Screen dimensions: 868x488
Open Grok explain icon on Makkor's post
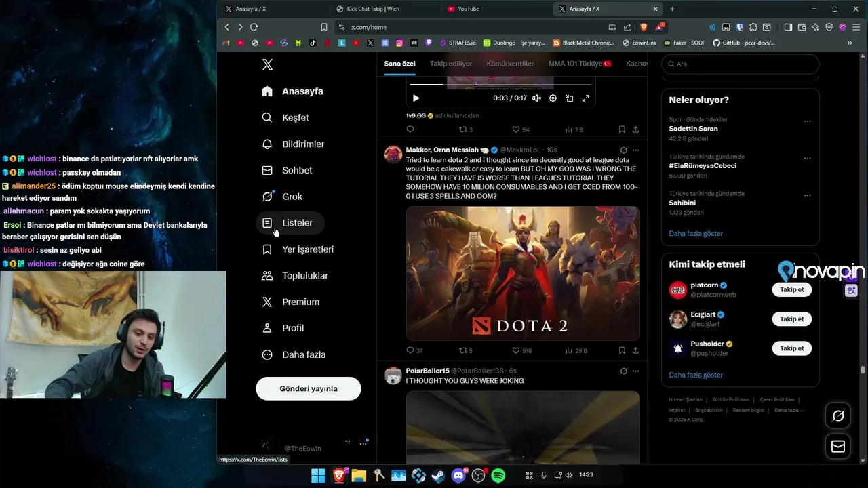point(623,150)
